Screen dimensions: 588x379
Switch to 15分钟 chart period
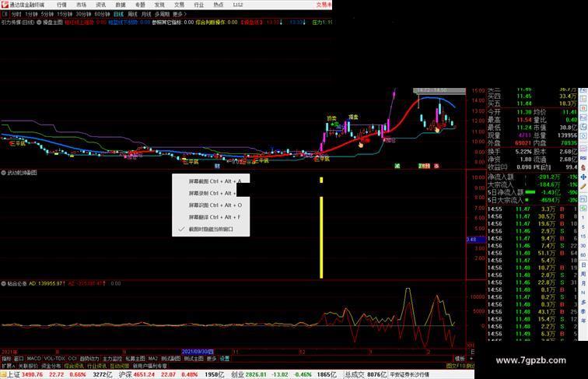pyautogui.click(x=65, y=14)
